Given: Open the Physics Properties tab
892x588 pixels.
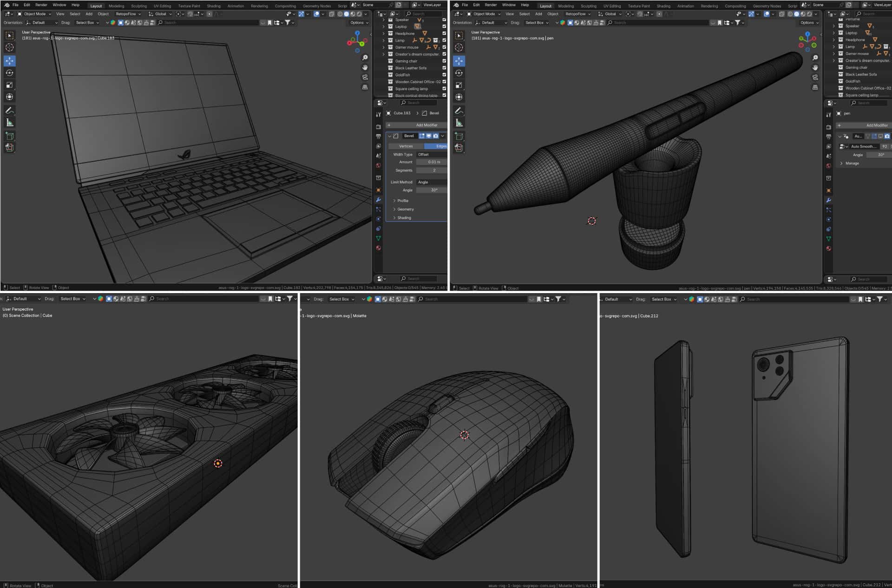Looking at the screenshot, I should tap(379, 219).
